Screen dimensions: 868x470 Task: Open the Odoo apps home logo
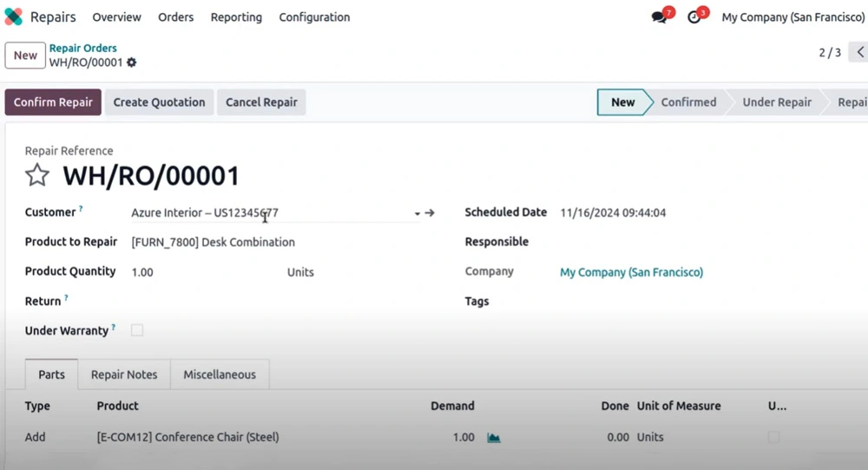(x=13, y=17)
